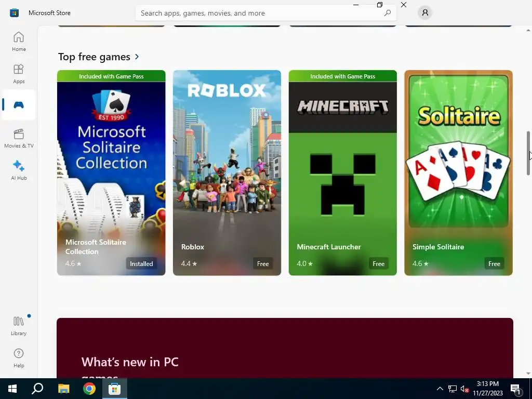Click the Free button on Simple Solitaire
The height and width of the screenshot is (399, 532).
[x=495, y=263]
